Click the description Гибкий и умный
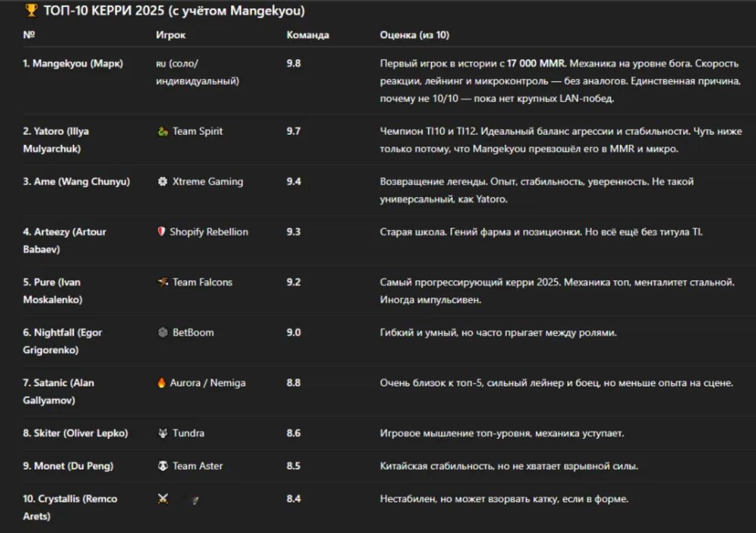The height and width of the screenshot is (533, 756). coord(499,332)
